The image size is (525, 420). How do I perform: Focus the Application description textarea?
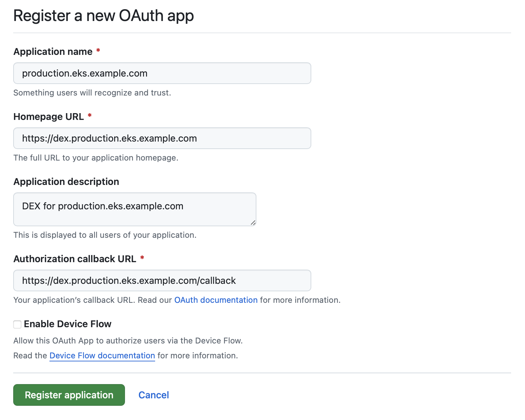pos(134,209)
